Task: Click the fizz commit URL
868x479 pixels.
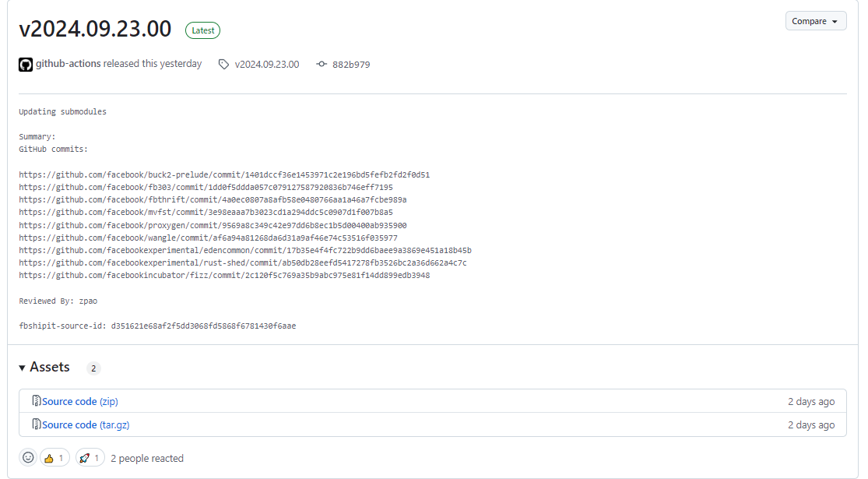Action: [x=224, y=275]
